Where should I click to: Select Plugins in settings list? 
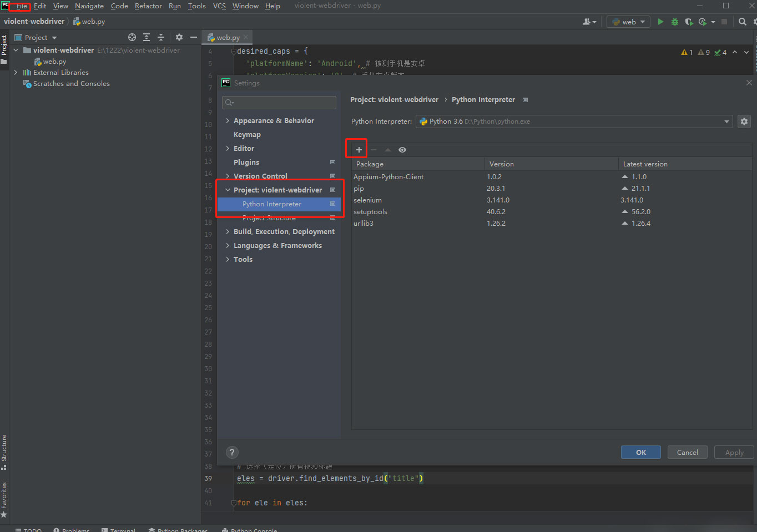click(246, 162)
